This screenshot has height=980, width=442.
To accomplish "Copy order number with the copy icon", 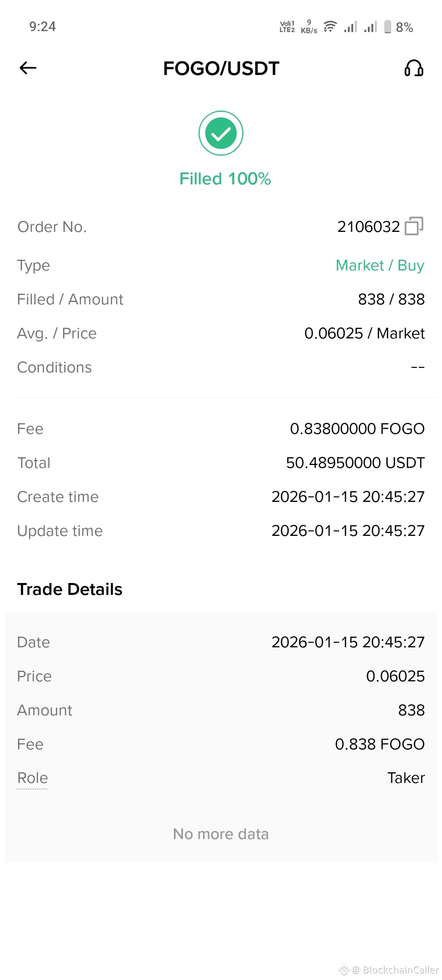I will coord(414,226).
